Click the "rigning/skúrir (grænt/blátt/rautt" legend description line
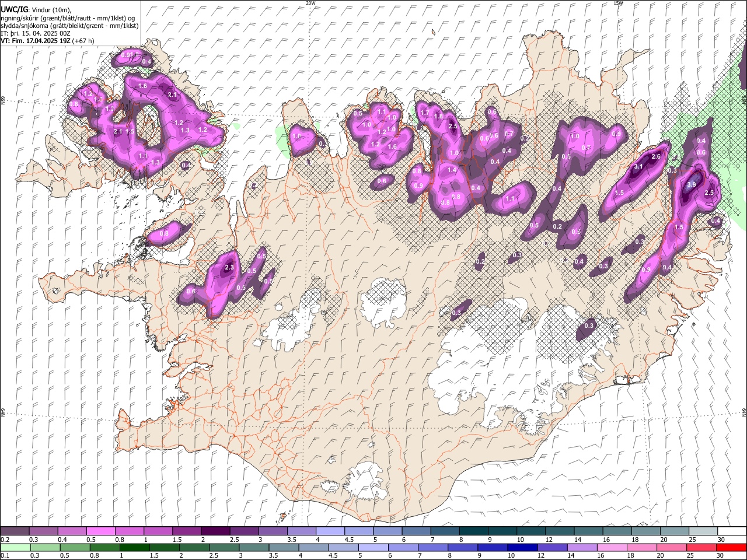 68,18
